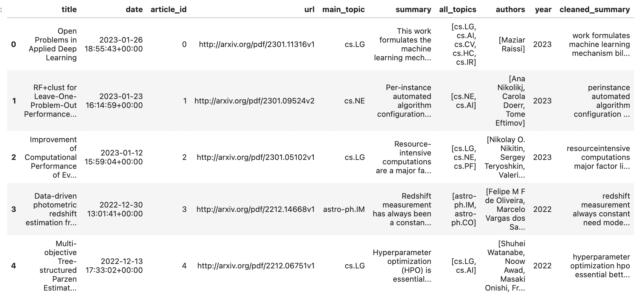Open the arxiv link 2301.11316v1
644x308 pixels.
click(x=257, y=44)
